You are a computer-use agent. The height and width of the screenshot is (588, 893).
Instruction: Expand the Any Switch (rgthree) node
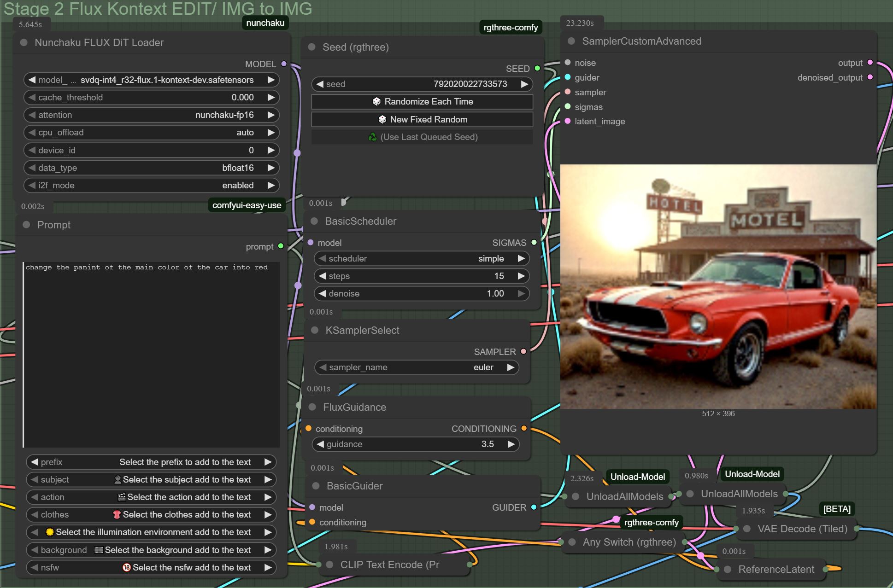(x=572, y=542)
